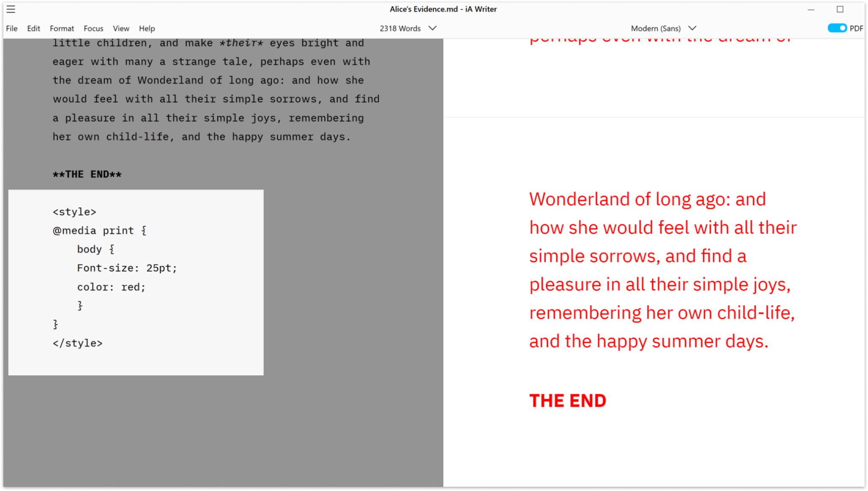Click the 2318 Words counter
The image size is (868, 491).
pos(400,28)
